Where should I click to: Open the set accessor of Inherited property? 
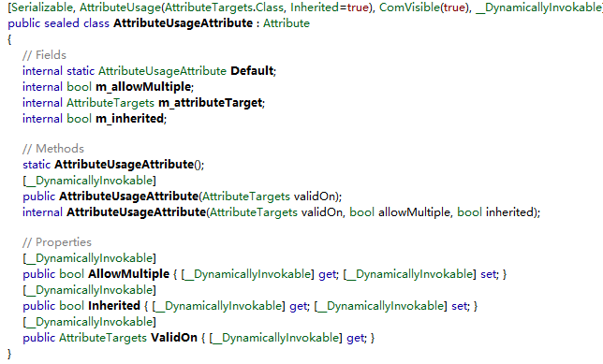tap(460, 306)
